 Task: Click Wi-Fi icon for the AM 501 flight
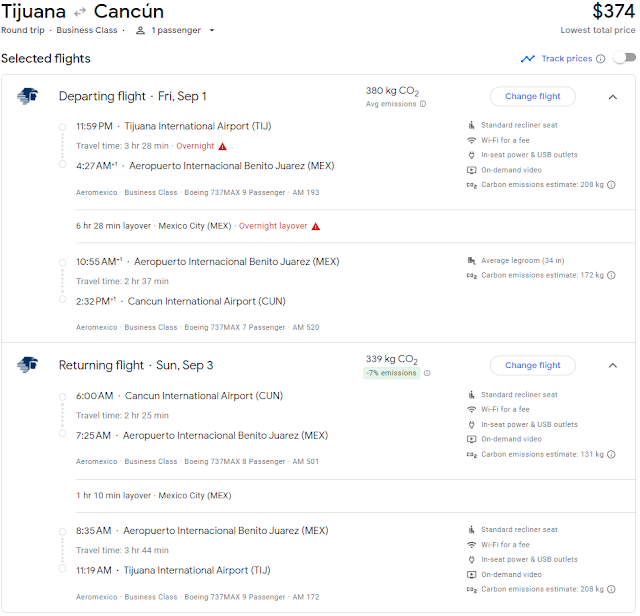coord(473,410)
